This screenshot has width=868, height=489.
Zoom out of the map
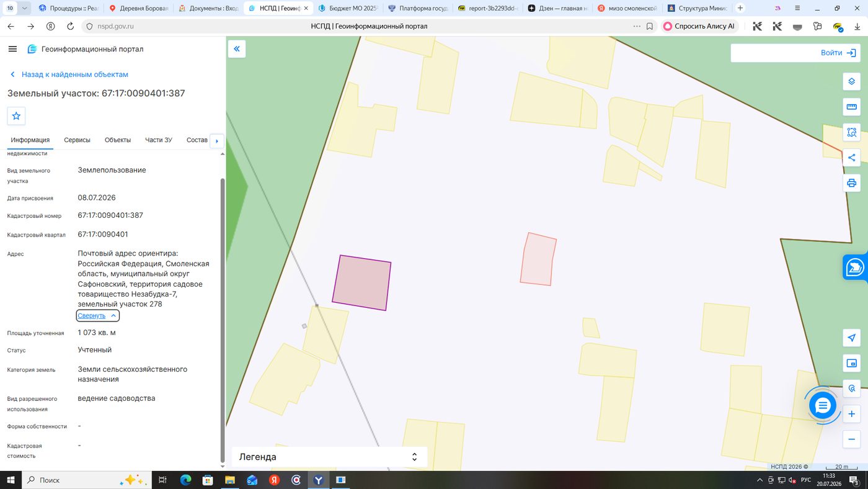click(851, 439)
